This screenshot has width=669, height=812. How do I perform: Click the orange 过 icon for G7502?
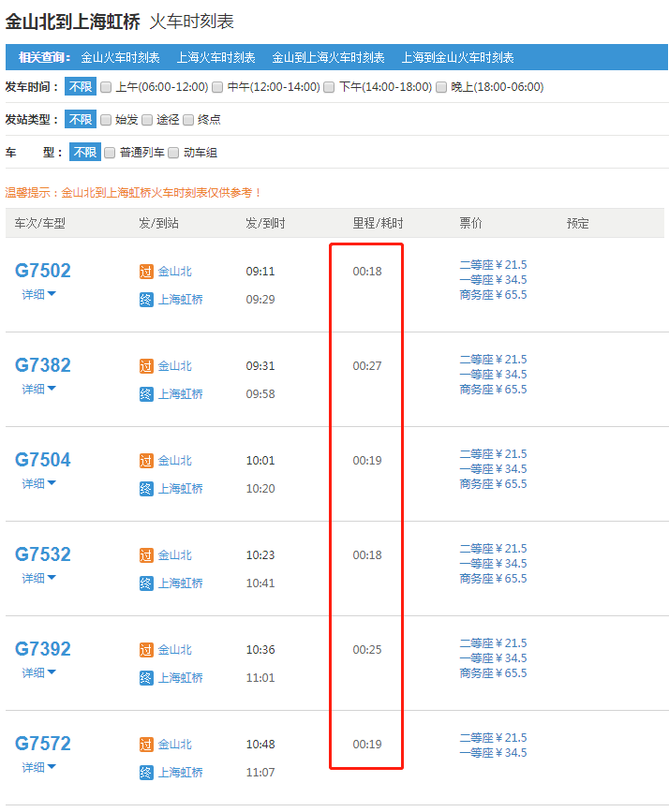coord(145,272)
